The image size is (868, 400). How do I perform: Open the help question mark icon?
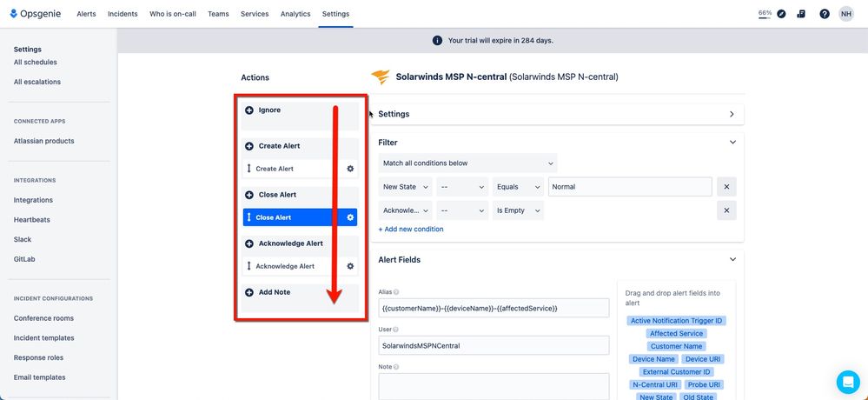[825, 14]
